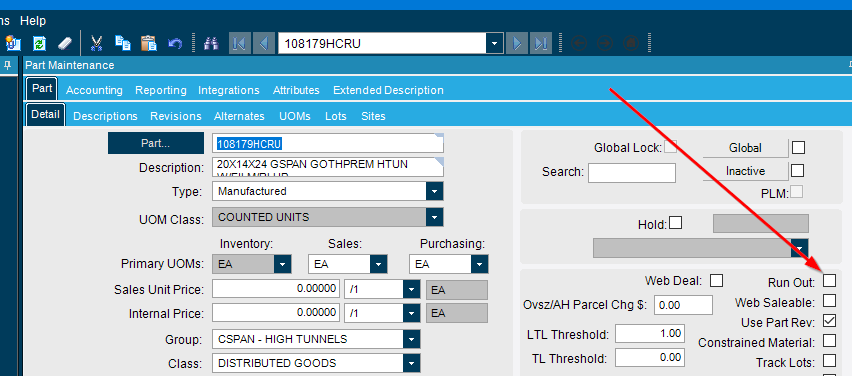Viewport: 852px width, 376px height.
Task: Open the Help menu
Action: point(33,21)
